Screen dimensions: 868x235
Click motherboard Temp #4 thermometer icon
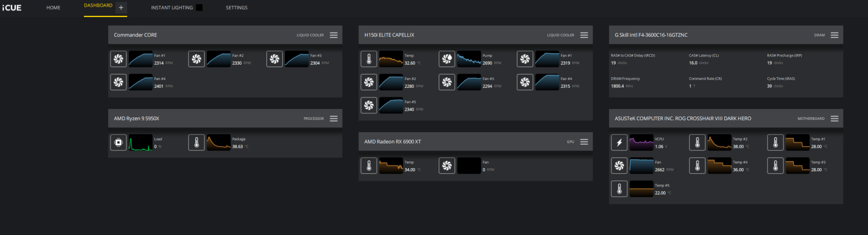click(697, 166)
